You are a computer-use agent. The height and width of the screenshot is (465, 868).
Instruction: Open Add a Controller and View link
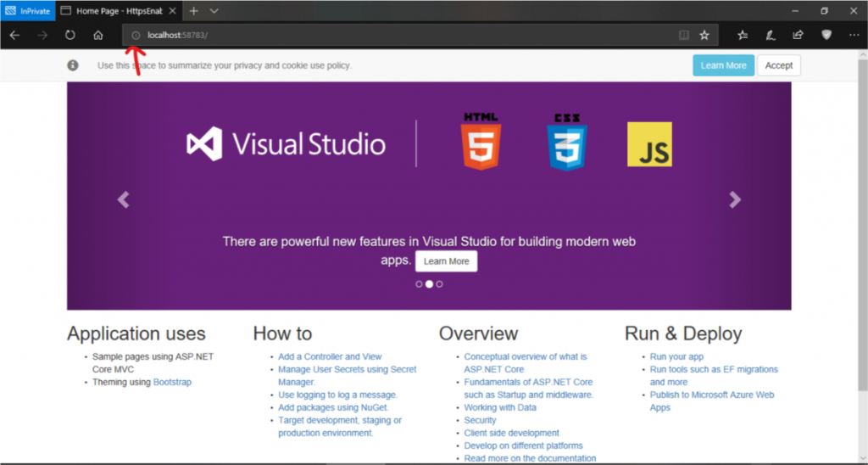(330, 356)
